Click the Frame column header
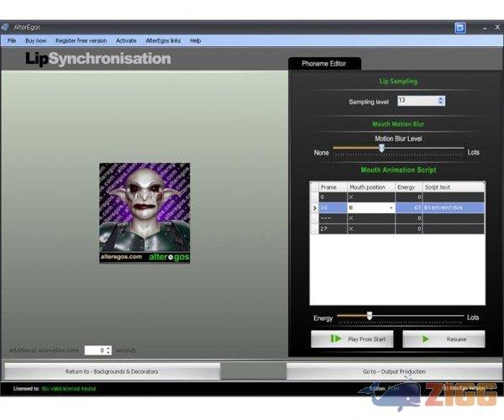This screenshot has height=420, width=504. pos(333,187)
